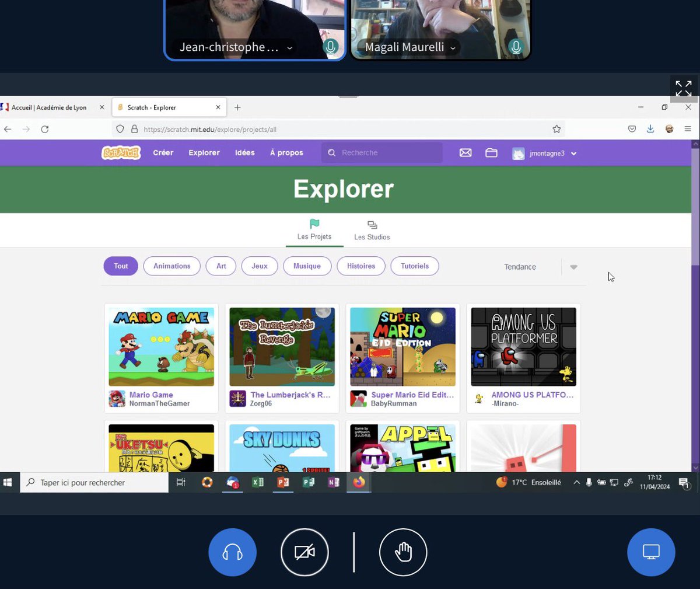Select the Animations filter pill

[171, 266]
